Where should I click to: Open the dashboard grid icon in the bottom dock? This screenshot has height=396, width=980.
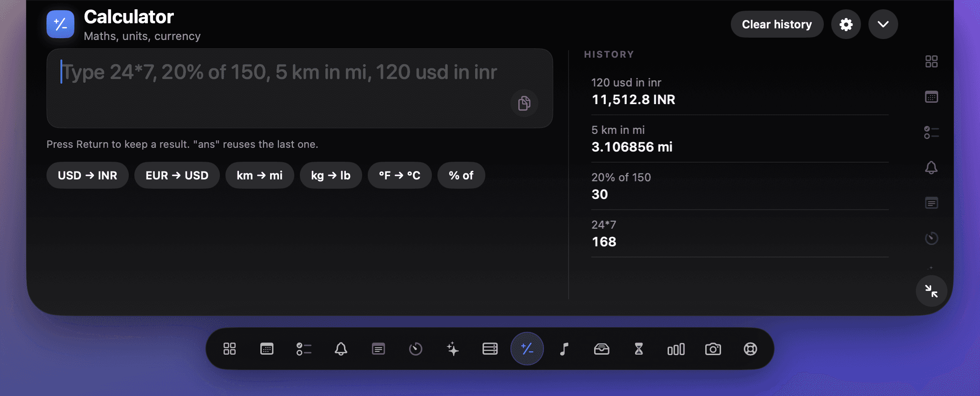pos(230,349)
